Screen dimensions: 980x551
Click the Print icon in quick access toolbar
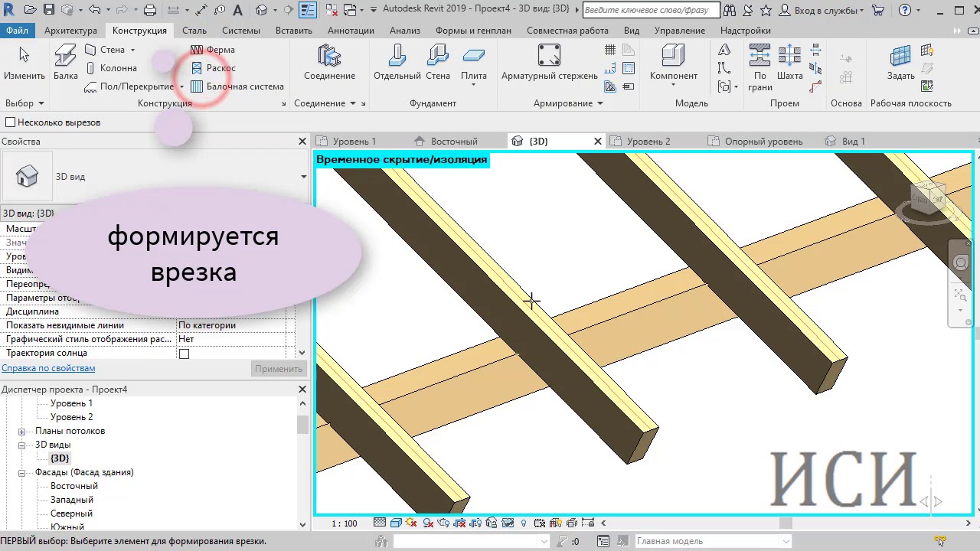coord(150,10)
